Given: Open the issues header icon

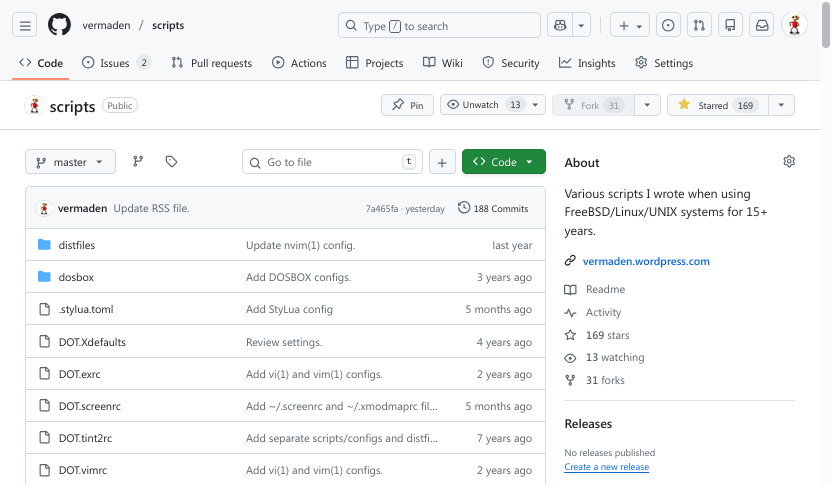Looking at the screenshot, I should tap(669, 25).
